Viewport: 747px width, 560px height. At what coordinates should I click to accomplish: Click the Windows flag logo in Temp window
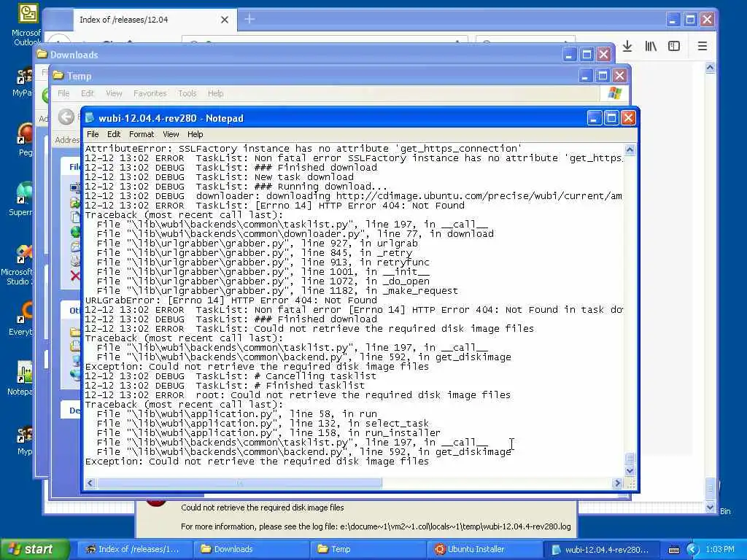[615, 93]
